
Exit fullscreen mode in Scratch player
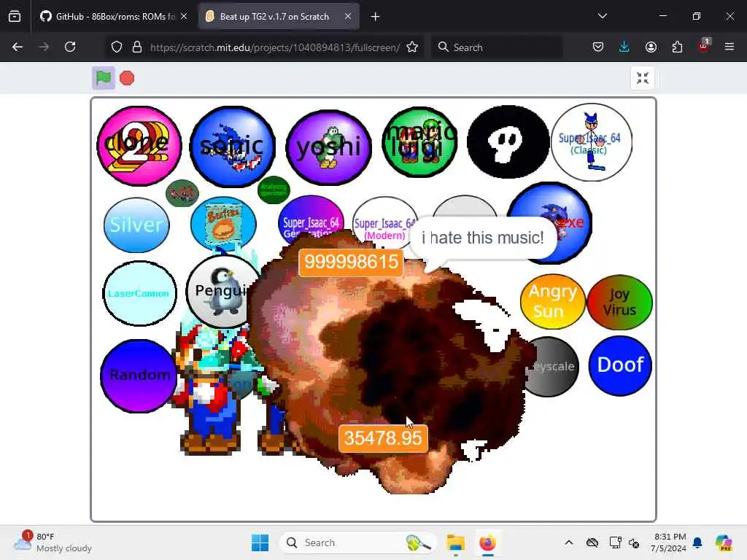click(x=642, y=78)
